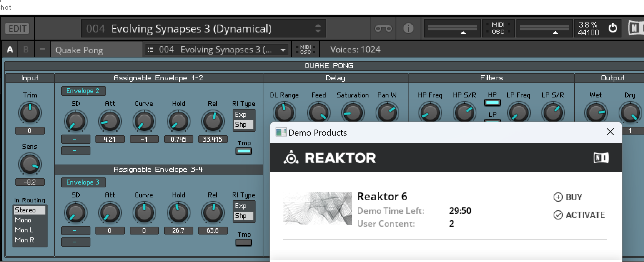Screen dimensions: 644x262
Task: Select Exp release type for Envelope 3-4
Action: 244,206
